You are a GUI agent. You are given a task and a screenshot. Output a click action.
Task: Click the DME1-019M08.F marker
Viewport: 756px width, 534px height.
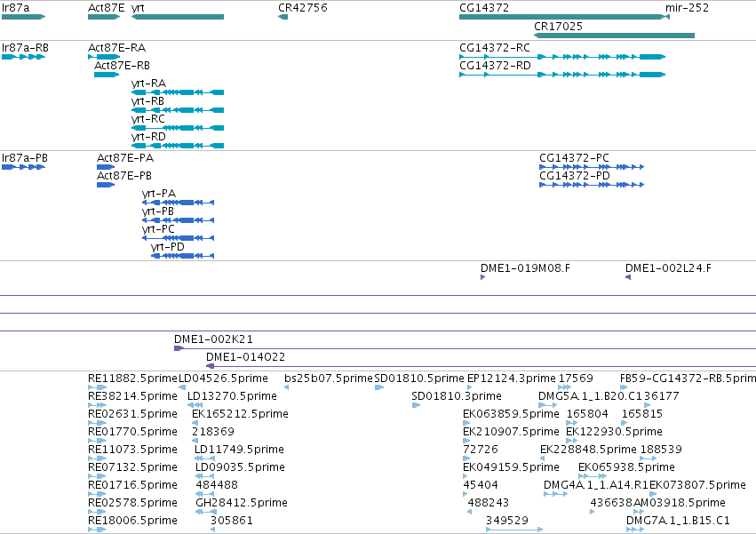(482, 277)
